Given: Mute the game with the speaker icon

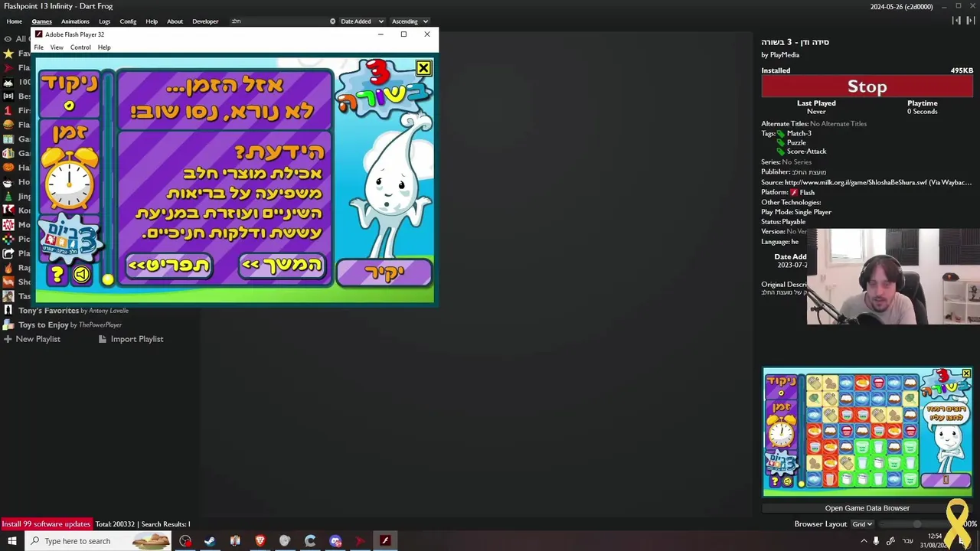Looking at the screenshot, I should (81, 274).
